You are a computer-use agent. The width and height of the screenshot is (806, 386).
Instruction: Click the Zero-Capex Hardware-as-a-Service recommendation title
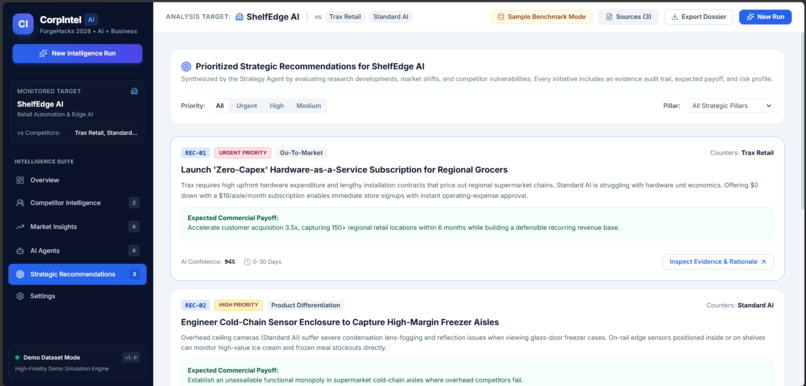point(344,170)
